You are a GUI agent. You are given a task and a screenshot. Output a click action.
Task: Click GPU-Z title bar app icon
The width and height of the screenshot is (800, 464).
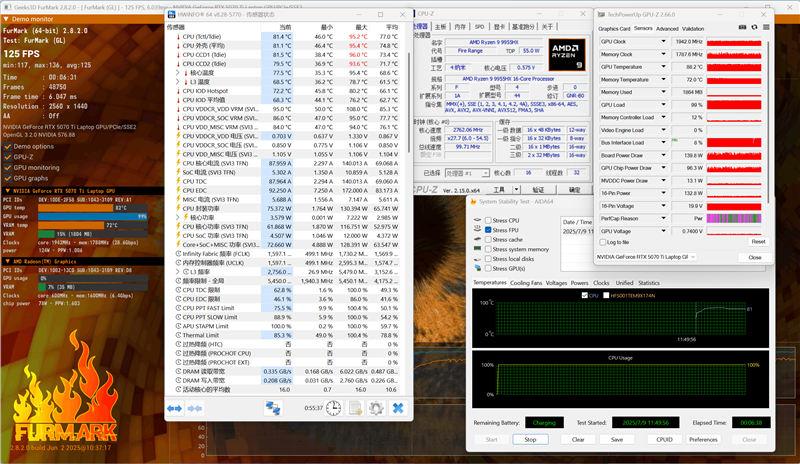(601, 15)
